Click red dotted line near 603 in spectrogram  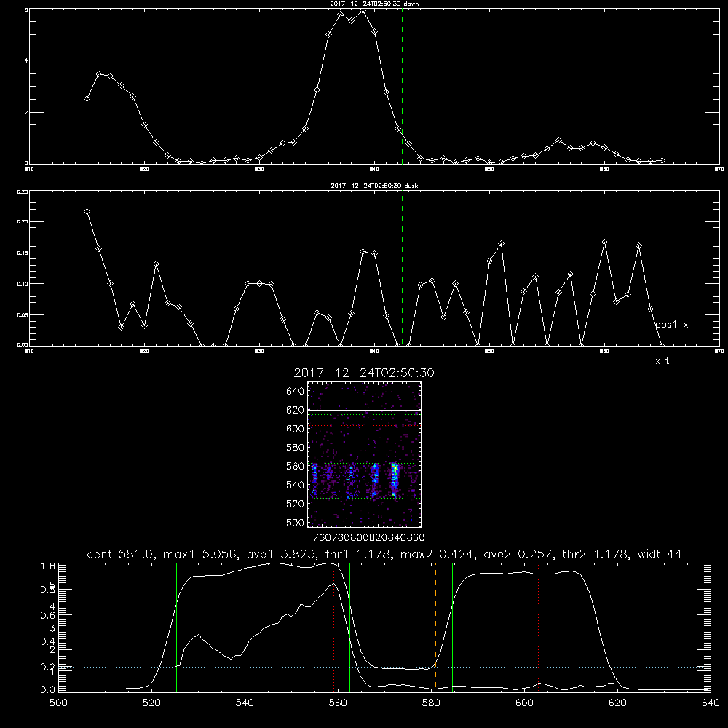tap(364, 426)
